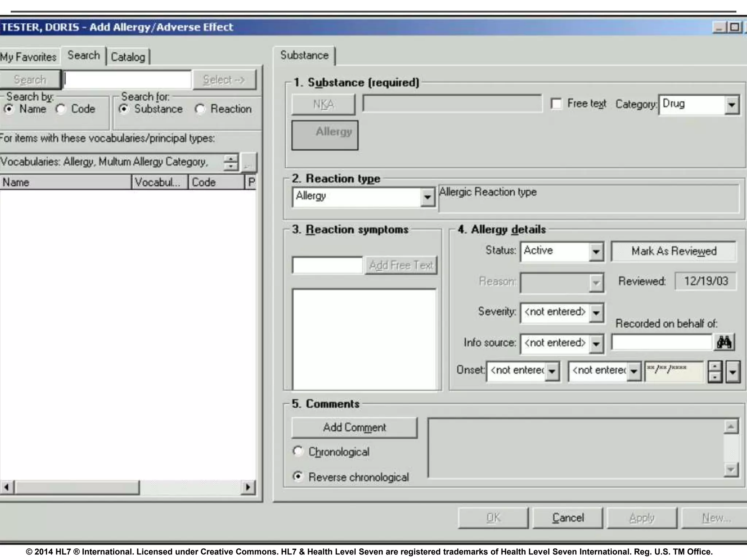Switch to the Catalog tab
747x560 pixels.
128,57
